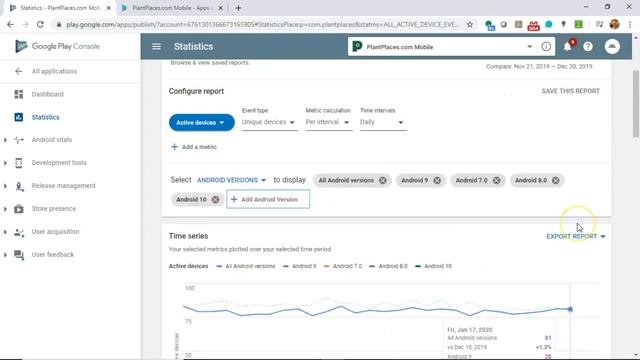Click the Android vitals pulse icon

[x=19, y=140]
